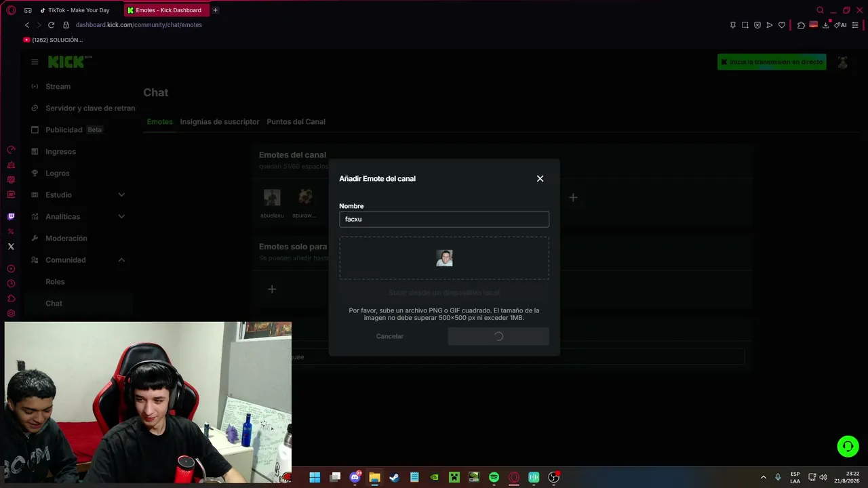Screen dimensions: 868x488
Task: Open browser downloads
Action: (826, 25)
